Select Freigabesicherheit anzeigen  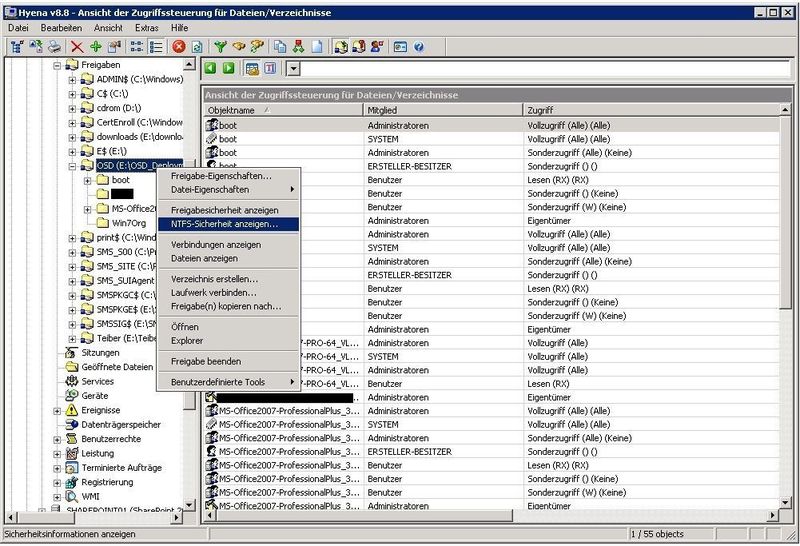[x=228, y=210]
